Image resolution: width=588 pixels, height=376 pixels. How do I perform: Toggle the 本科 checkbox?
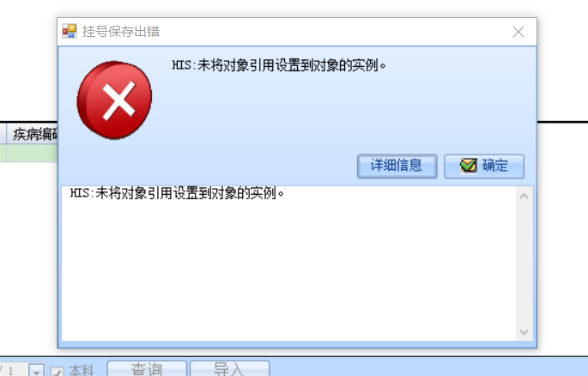click(57, 372)
